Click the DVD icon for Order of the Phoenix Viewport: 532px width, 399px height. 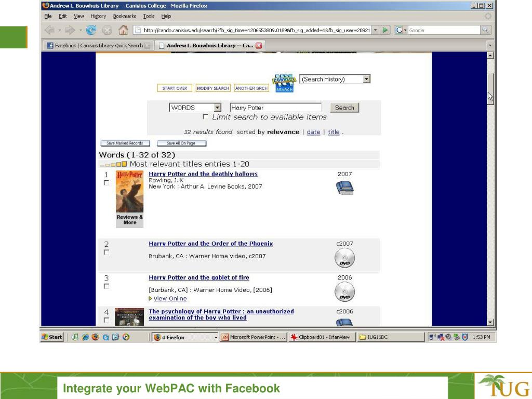tap(345, 258)
